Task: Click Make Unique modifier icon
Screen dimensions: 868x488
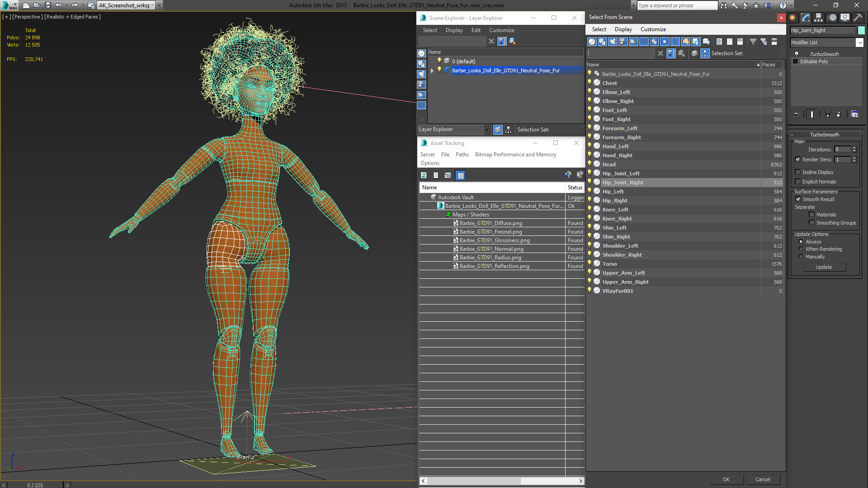Action: [827, 114]
